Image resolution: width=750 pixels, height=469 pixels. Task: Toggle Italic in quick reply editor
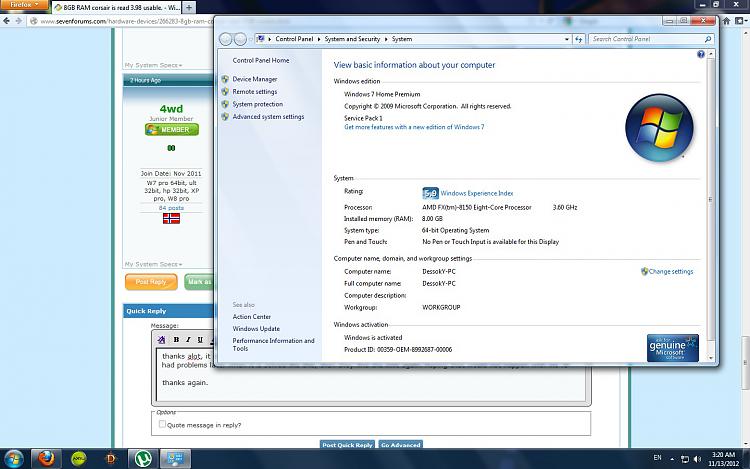tap(188, 339)
